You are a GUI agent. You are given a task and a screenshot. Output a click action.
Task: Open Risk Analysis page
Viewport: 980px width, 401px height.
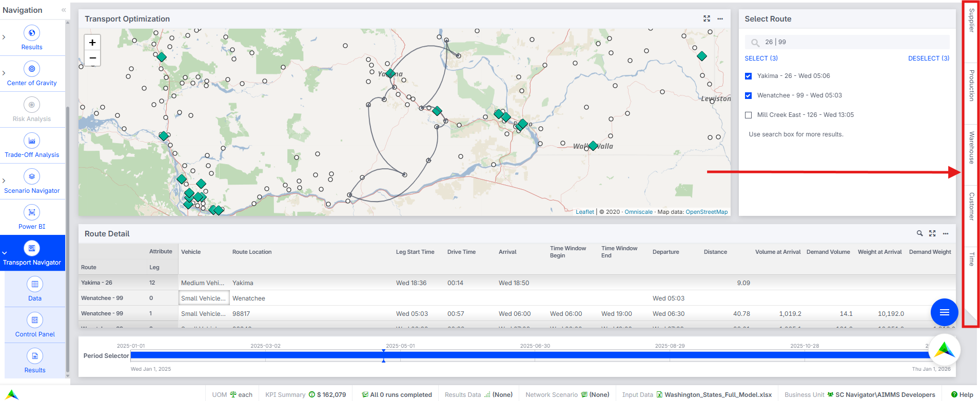(x=32, y=110)
